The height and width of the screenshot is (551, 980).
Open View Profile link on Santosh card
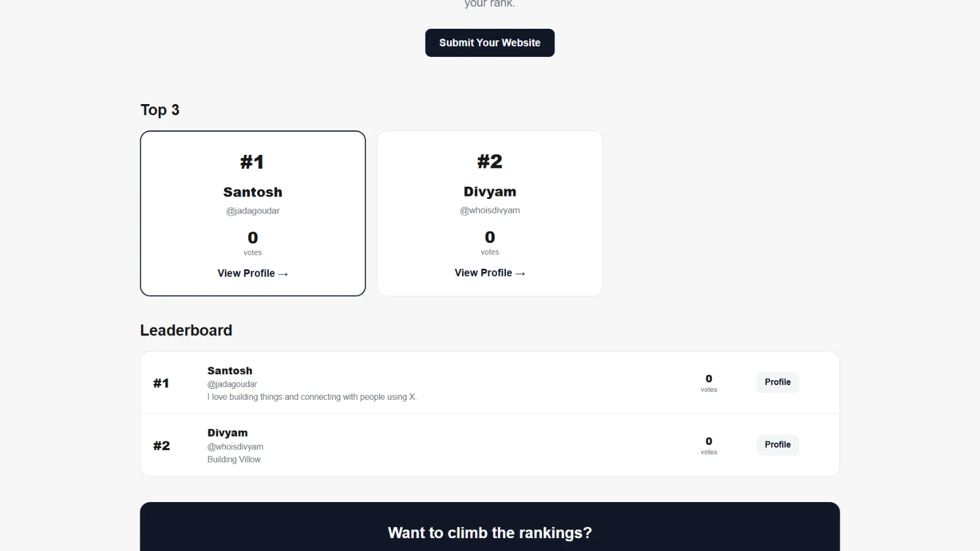pos(253,274)
